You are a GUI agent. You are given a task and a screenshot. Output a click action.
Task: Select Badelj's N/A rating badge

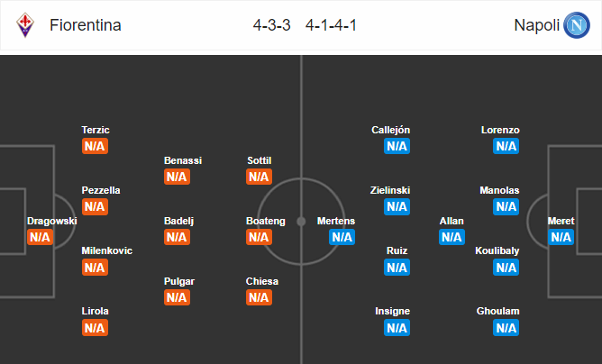pos(177,237)
